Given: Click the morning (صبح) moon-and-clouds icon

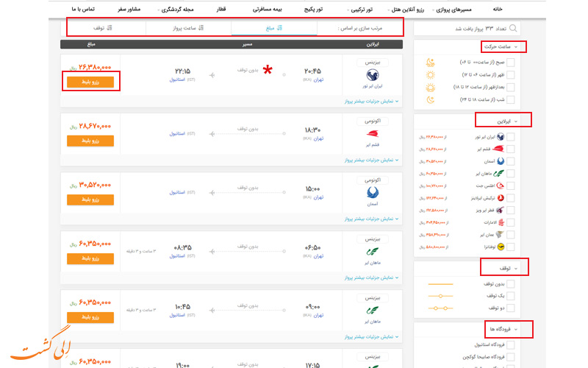Looking at the screenshot, I should [x=431, y=63].
